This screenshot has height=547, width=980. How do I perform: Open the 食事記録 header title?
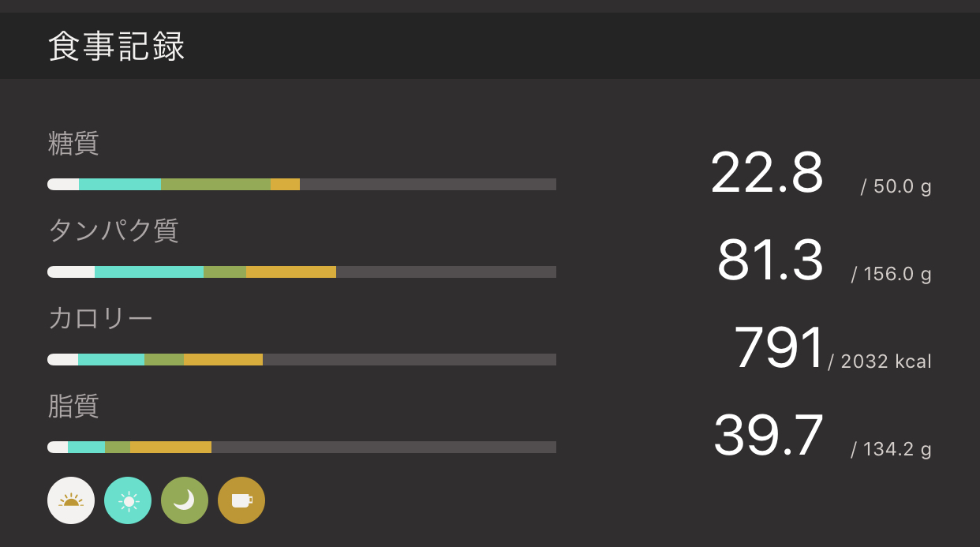(x=117, y=47)
